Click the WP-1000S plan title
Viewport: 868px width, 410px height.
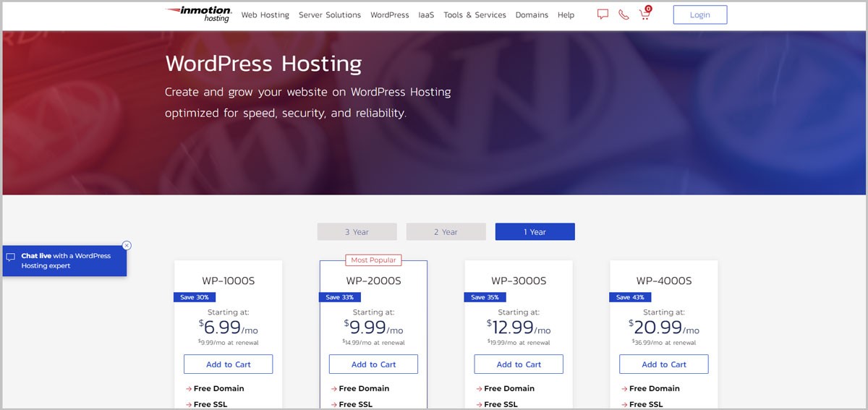click(x=228, y=281)
